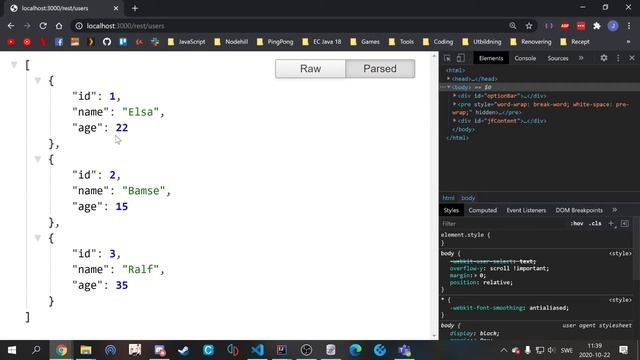Screen dimensions: 640x360
Task: Open Steam from the taskbar
Action: coord(184,350)
